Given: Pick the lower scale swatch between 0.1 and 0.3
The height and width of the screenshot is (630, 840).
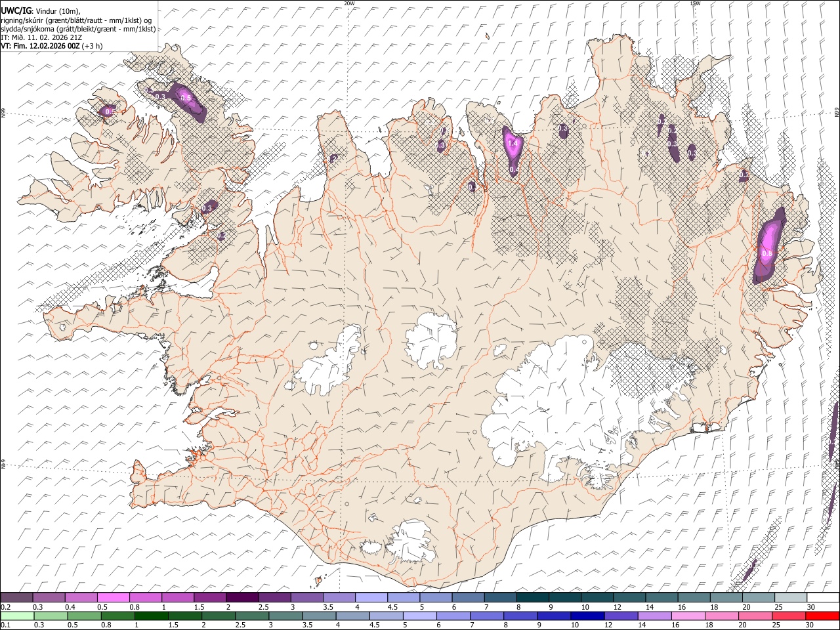Looking at the screenshot, I should [x=17, y=616].
